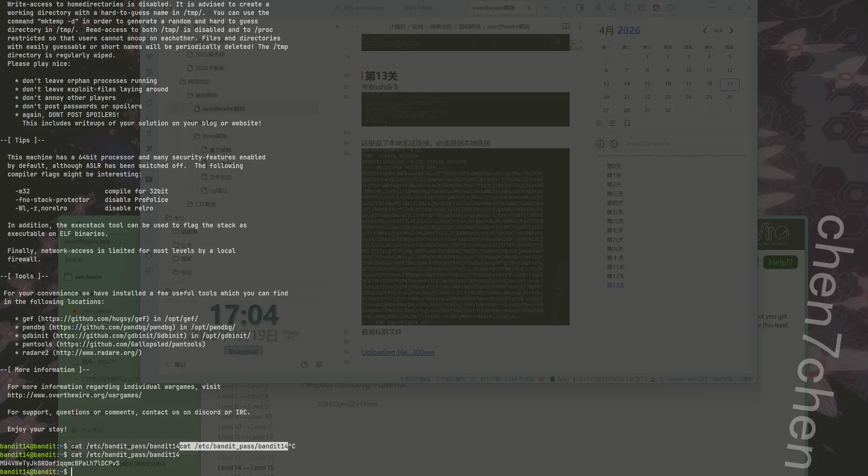
Task: Select April 15 in the calendar
Action: (647, 84)
